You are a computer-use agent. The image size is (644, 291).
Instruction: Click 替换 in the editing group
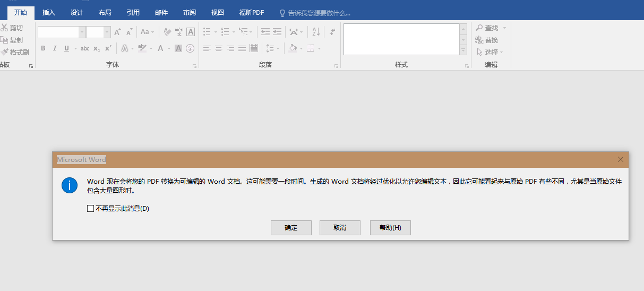click(x=487, y=40)
